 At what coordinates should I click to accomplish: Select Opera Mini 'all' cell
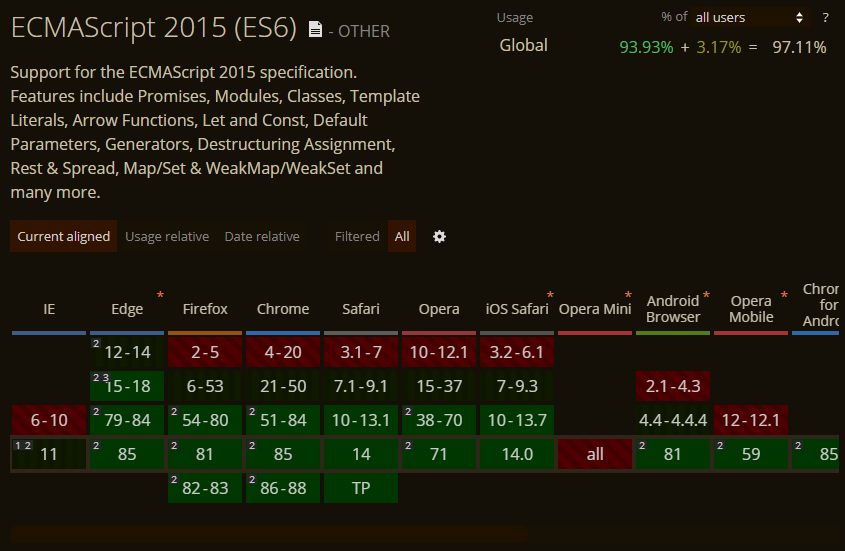pyautogui.click(x=595, y=454)
